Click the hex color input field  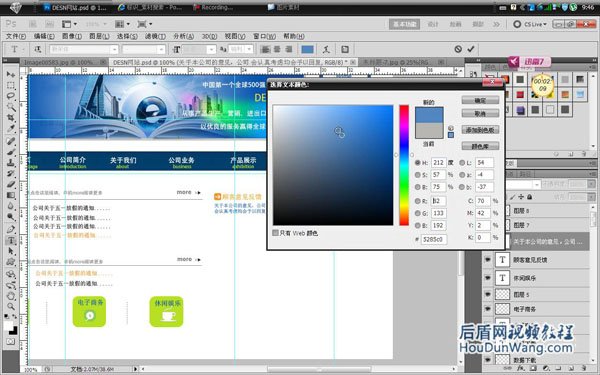pyautogui.click(x=434, y=240)
